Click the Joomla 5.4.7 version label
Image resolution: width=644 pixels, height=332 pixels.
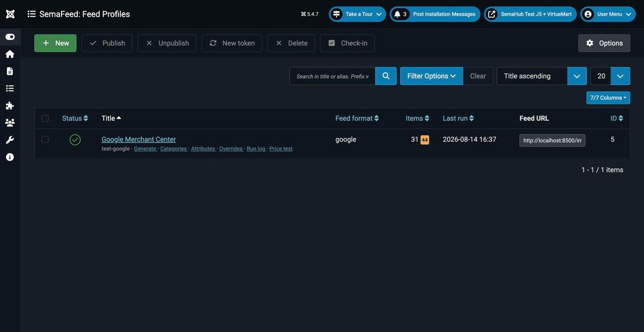click(x=310, y=14)
